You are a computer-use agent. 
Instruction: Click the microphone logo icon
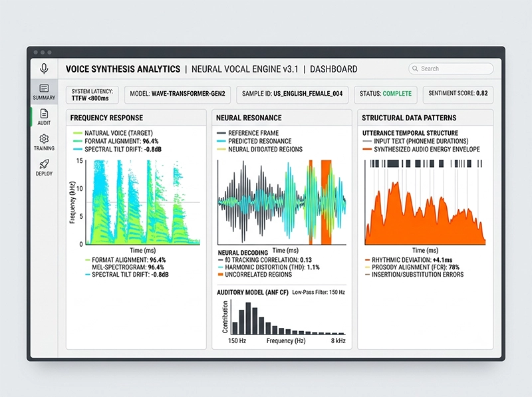point(44,68)
